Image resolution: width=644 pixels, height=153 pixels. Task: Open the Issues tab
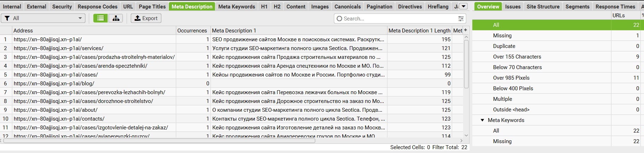coord(513,6)
